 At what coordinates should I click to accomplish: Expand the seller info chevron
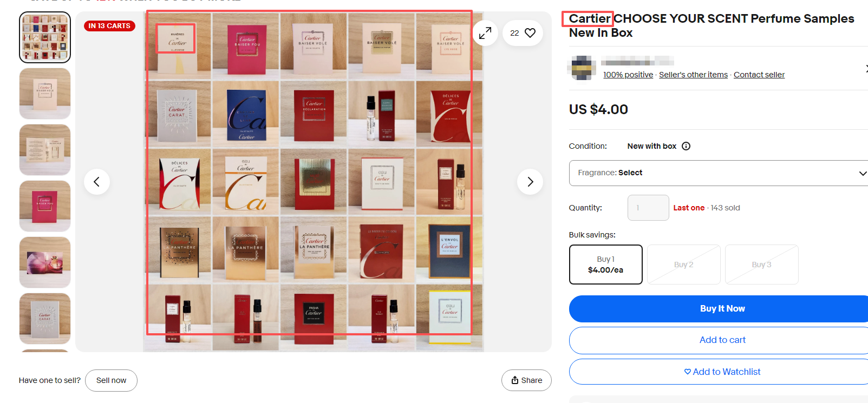click(x=865, y=68)
